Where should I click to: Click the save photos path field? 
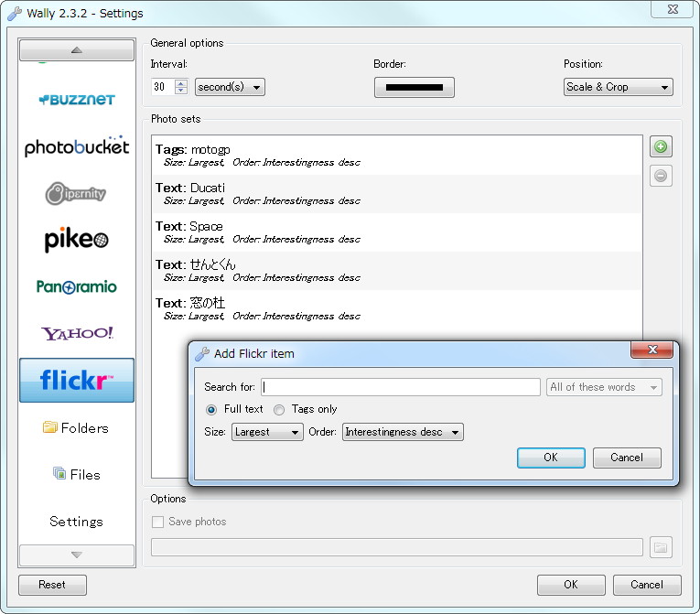click(x=397, y=547)
